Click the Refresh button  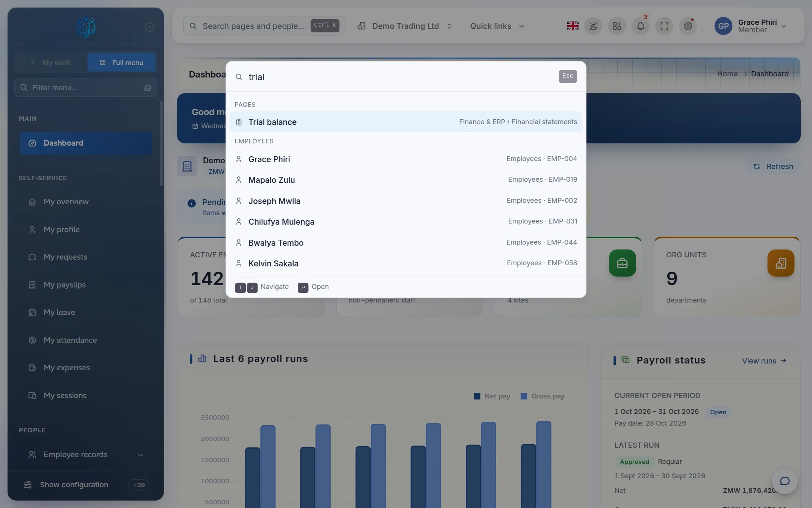(773, 166)
